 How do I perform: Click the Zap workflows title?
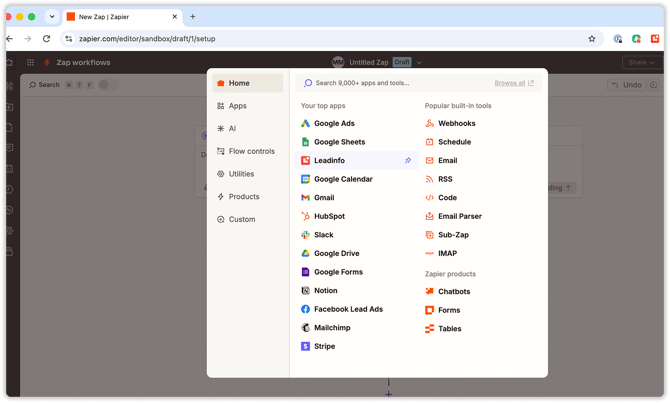[83, 62]
